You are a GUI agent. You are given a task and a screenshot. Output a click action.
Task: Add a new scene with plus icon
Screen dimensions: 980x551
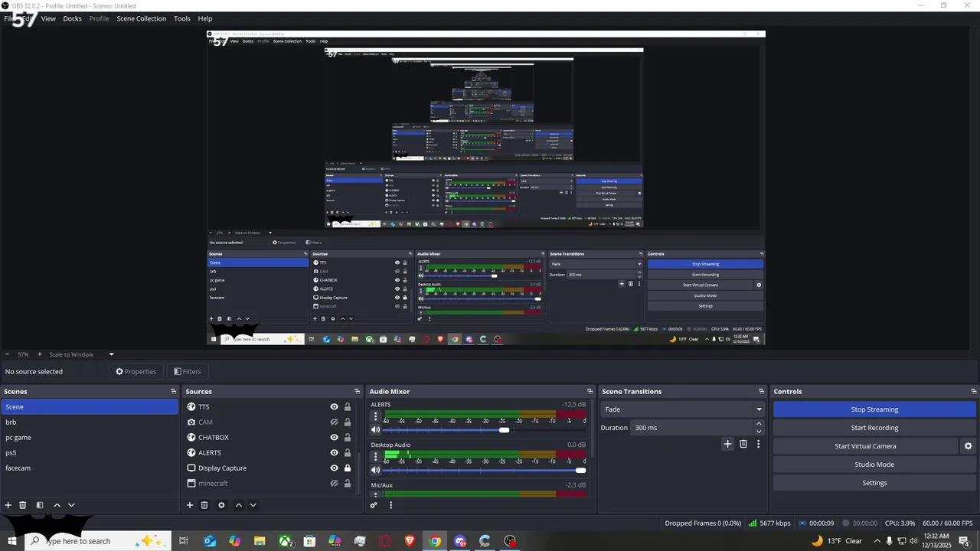(8, 505)
